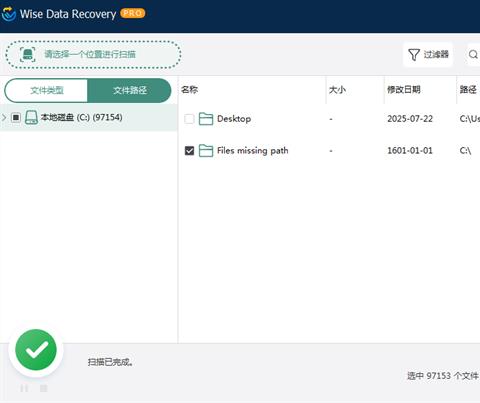Image resolution: width=480 pixels, height=403 pixels.
Task: Sort by the 大小 column header
Action: (337, 90)
